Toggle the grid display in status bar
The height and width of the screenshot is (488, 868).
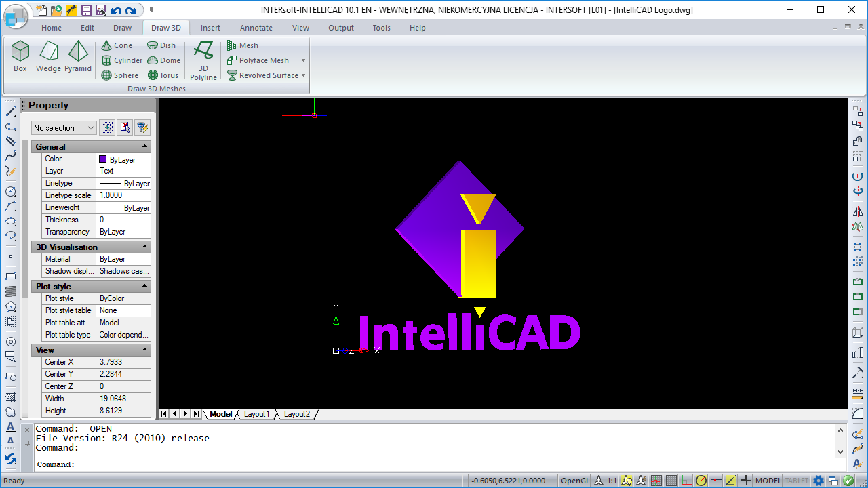tap(671, 481)
